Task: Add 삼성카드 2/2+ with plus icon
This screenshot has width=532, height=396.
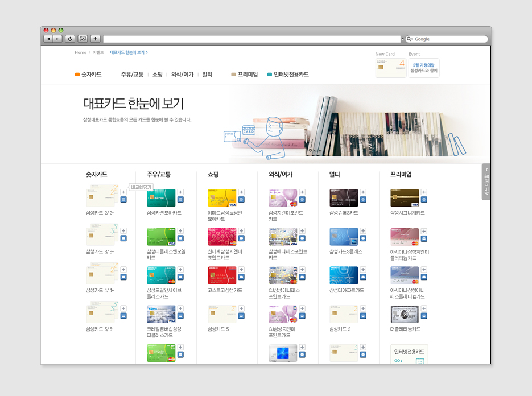Action: click(x=123, y=192)
